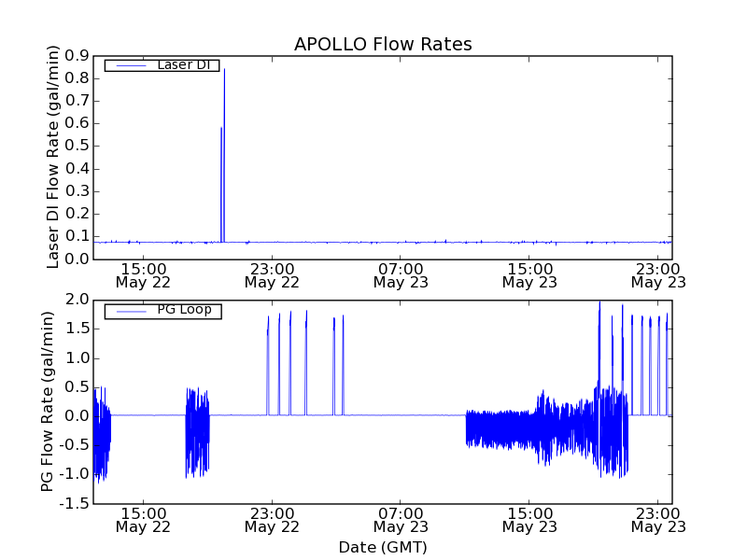Click the 'PG Loop' legend entry
747x560 pixels.
tap(162, 311)
